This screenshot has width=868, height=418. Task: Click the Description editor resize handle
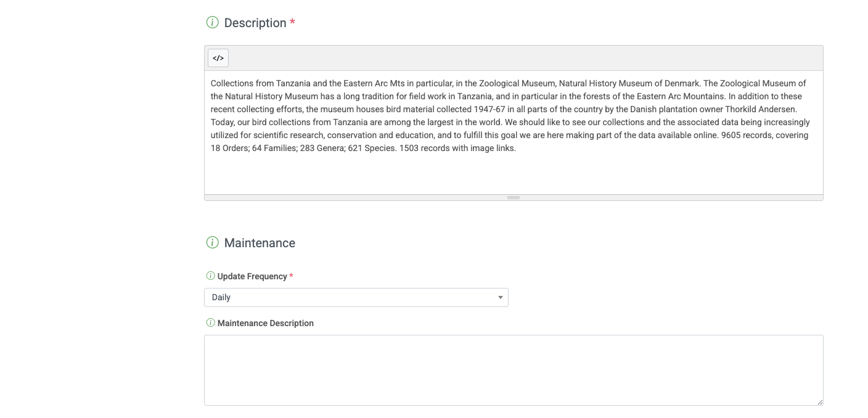click(514, 197)
